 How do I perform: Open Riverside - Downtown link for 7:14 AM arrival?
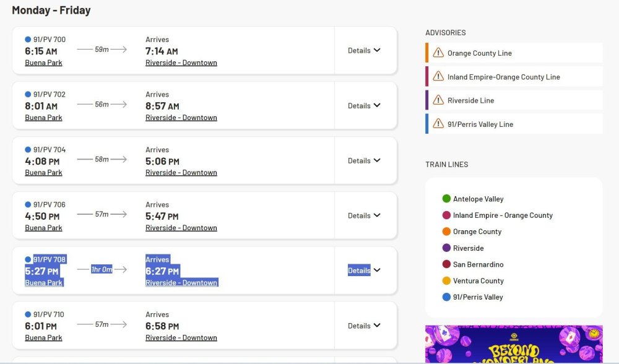(x=181, y=63)
